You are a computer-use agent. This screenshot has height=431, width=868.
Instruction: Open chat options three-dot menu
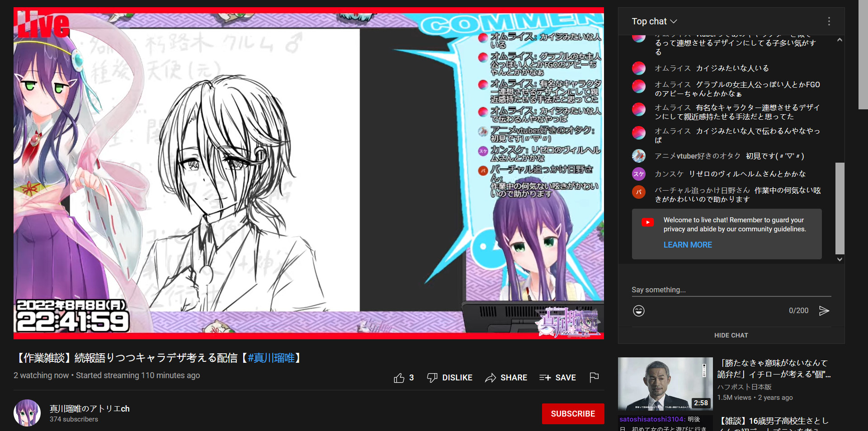[829, 21]
